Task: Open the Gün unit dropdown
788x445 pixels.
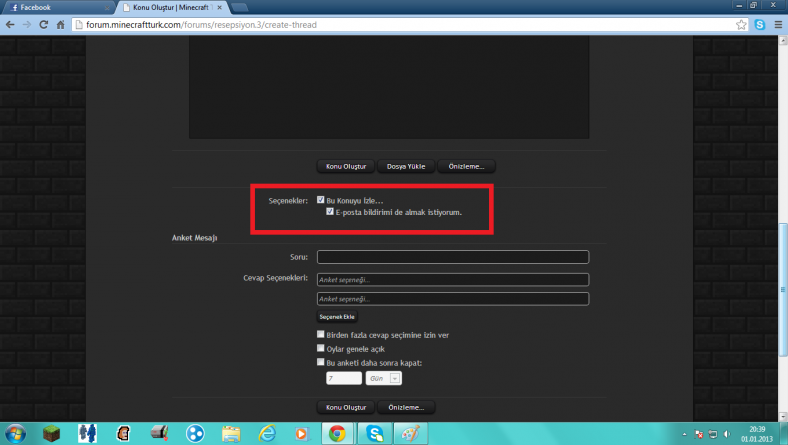Action: pos(383,378)
